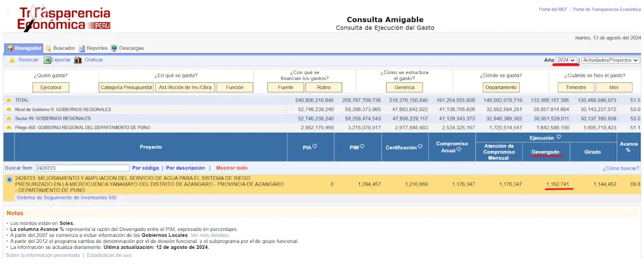The image size is (644, 265).
Task: Open the Descargas tab
Action: (x=127, y=48)
